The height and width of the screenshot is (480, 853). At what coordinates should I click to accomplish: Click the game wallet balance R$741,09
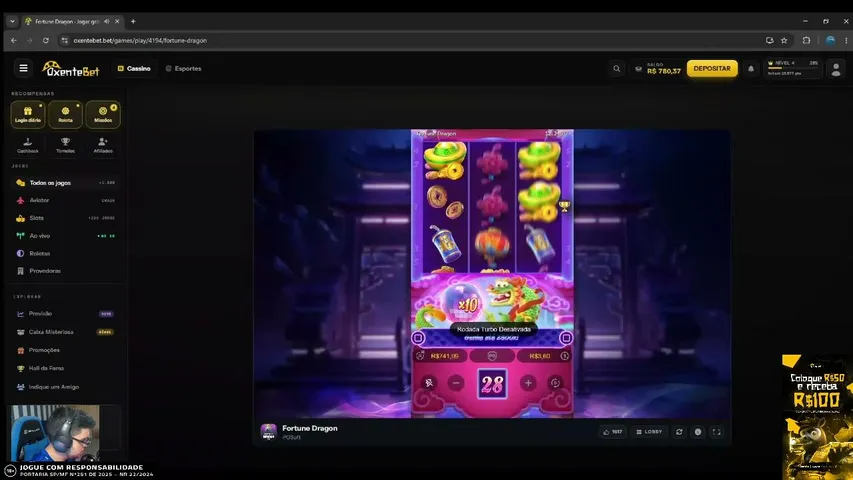pyautogui.click(x=440, y=356)
